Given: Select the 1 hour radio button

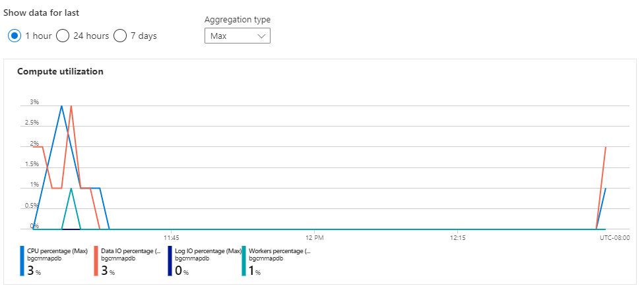Looking at the screenshot, I should 15,36.
